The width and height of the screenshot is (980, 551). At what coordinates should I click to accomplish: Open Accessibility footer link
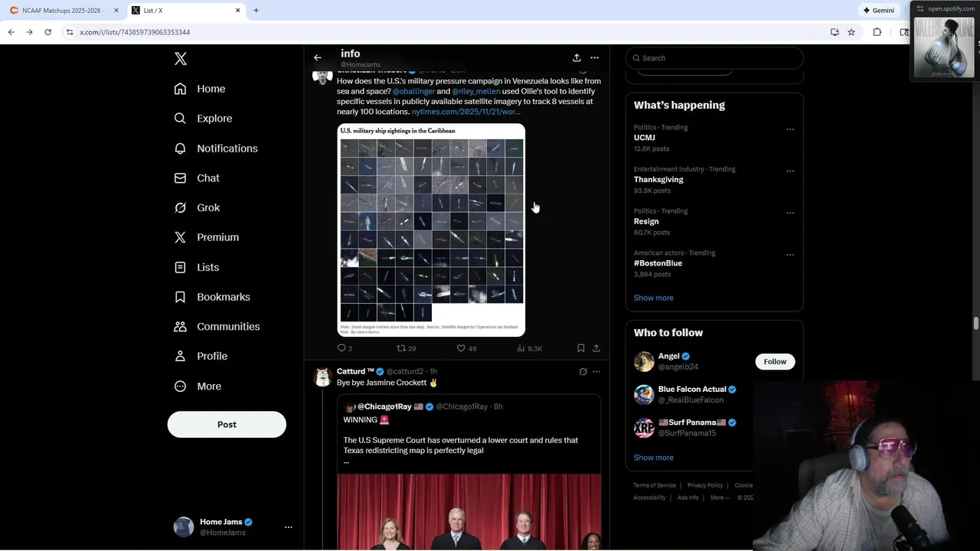649,497
